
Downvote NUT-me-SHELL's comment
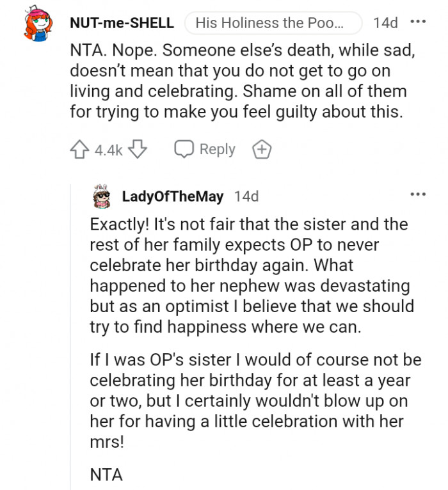(138, 150)
